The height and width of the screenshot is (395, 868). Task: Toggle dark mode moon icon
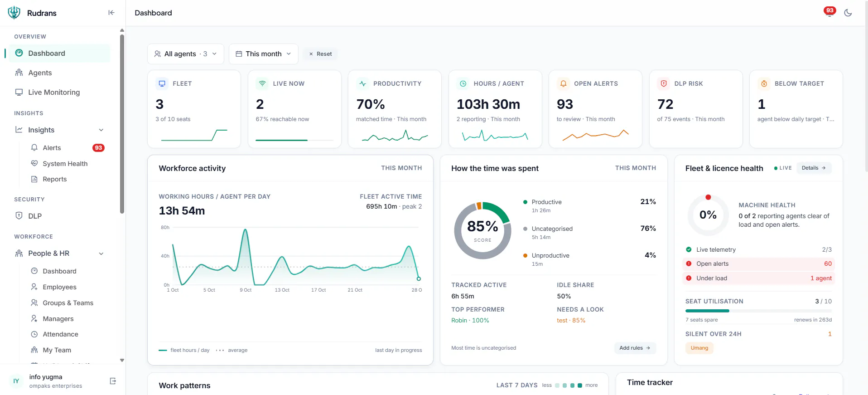tap(848, 13)
